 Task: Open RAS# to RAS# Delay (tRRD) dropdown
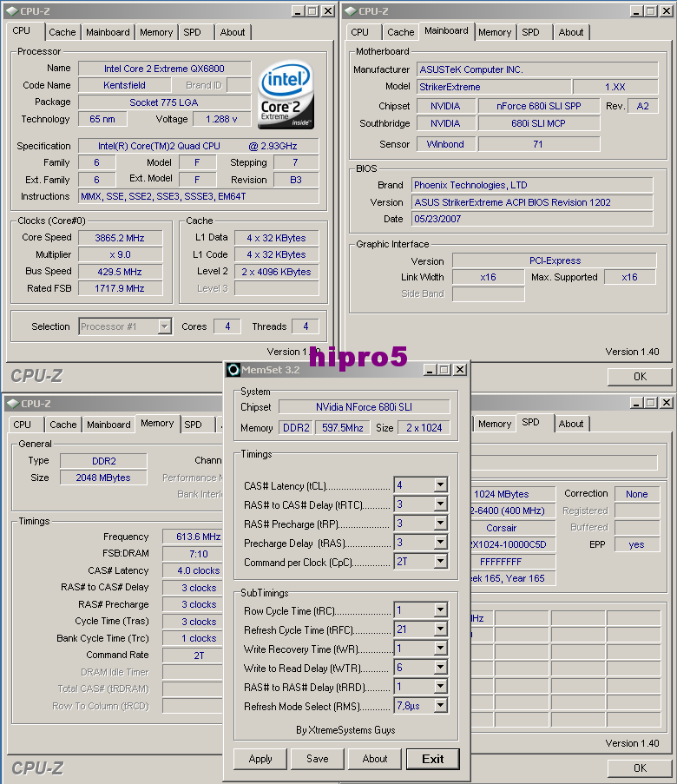click(440, 686)
